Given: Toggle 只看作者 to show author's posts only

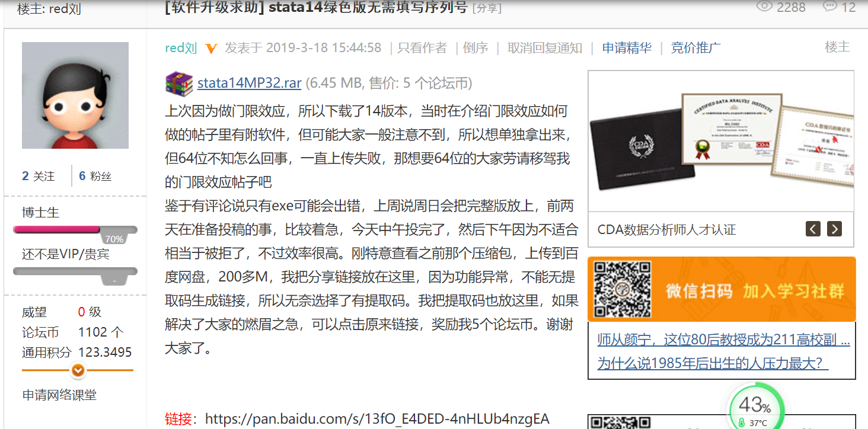Looking at the screenshot, I should click(422, 48).
